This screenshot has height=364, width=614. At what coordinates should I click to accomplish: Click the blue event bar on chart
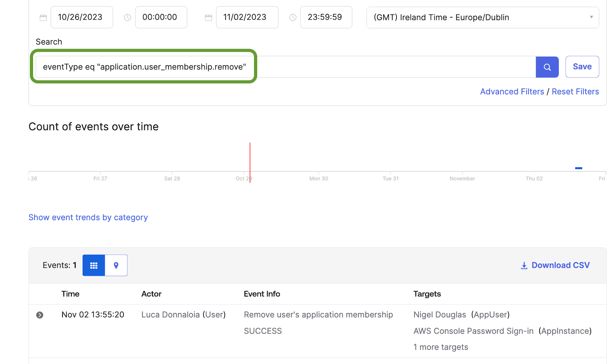pos(578,168)
